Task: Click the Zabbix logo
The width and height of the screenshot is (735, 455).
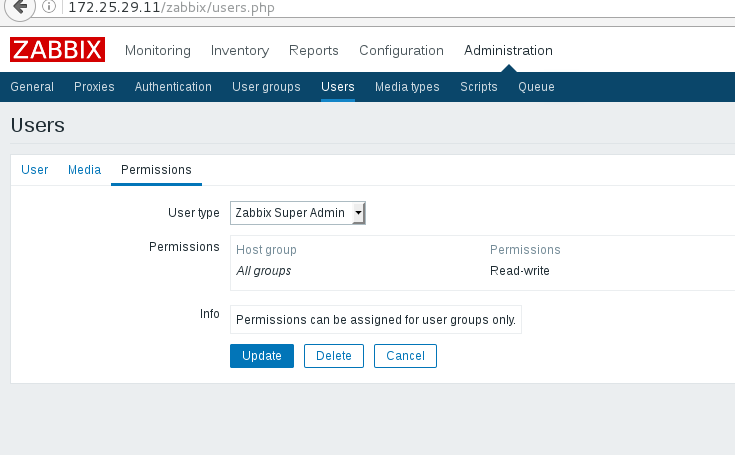Action: [x=57, y=50]
